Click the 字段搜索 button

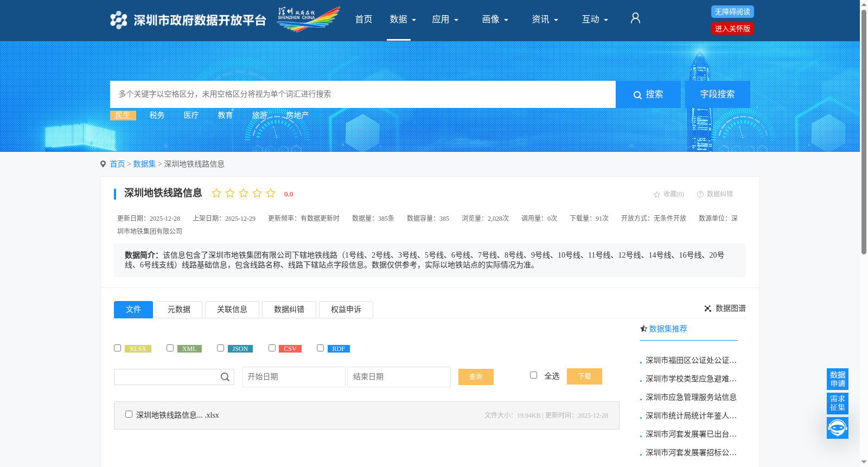point(717,94)
